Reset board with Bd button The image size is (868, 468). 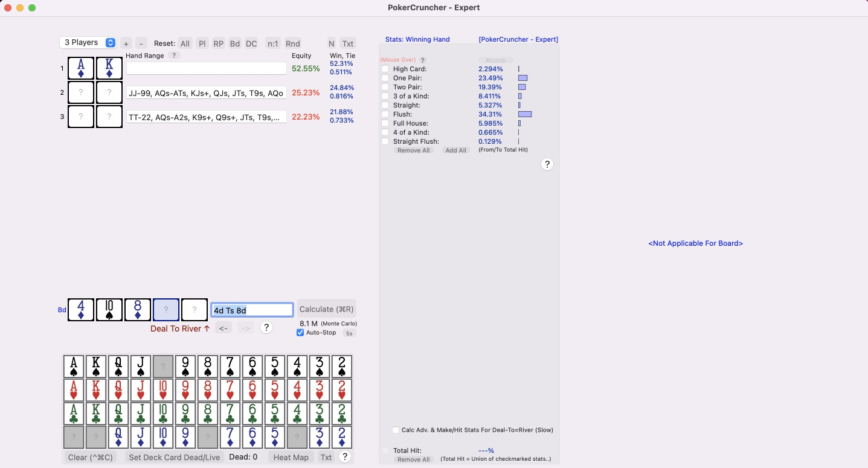click(235, 43)
